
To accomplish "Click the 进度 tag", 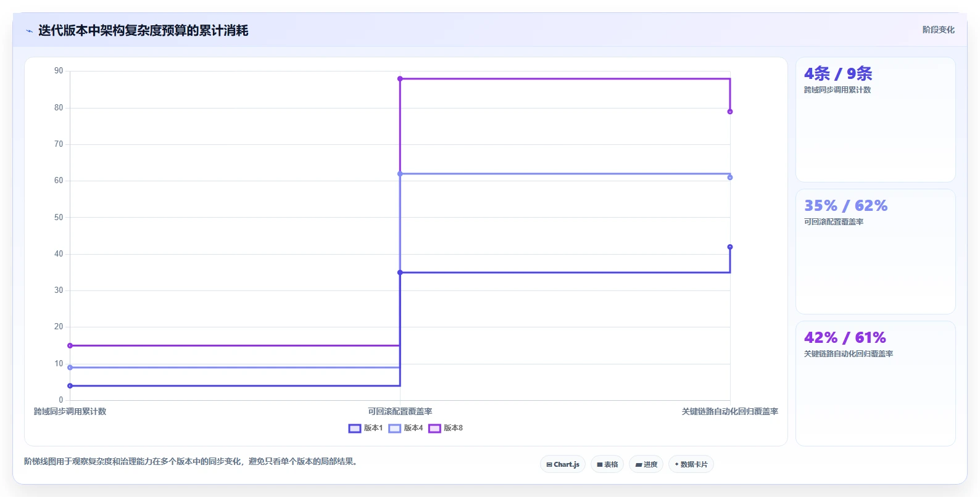I will 646,464.
